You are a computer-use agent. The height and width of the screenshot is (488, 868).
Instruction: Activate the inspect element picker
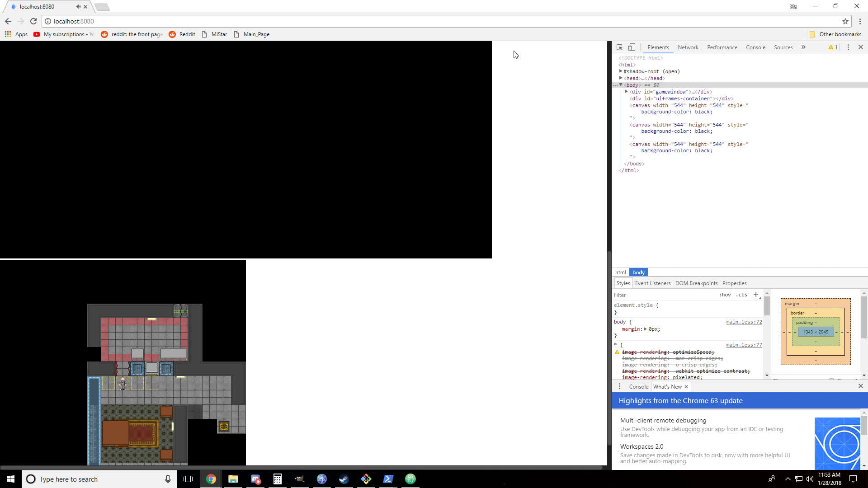[619, 47]
